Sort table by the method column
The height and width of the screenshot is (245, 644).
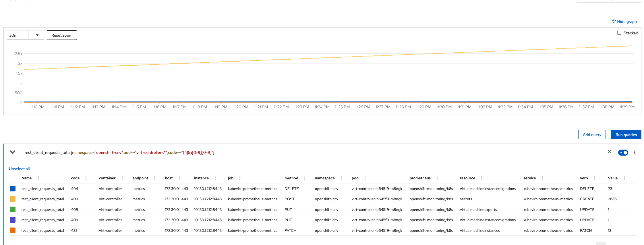295,178
